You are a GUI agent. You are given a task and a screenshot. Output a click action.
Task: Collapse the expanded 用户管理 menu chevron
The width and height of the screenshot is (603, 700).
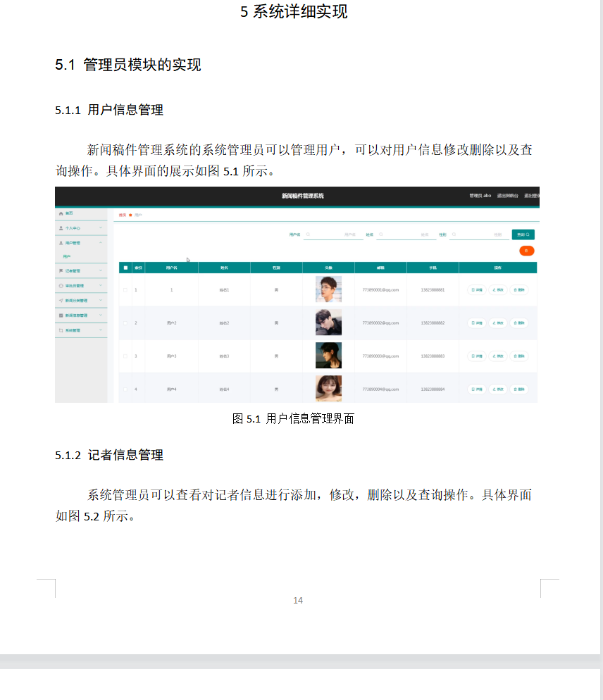(101, 242)
